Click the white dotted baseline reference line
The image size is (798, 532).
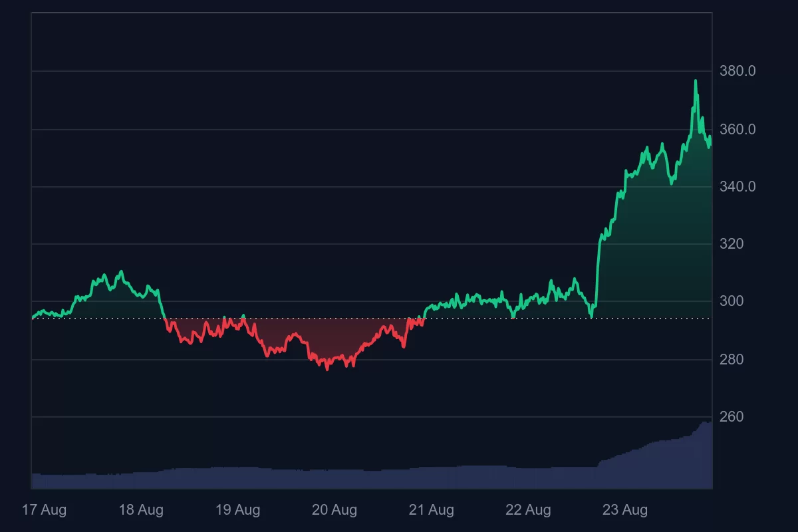tap(505, 319)
